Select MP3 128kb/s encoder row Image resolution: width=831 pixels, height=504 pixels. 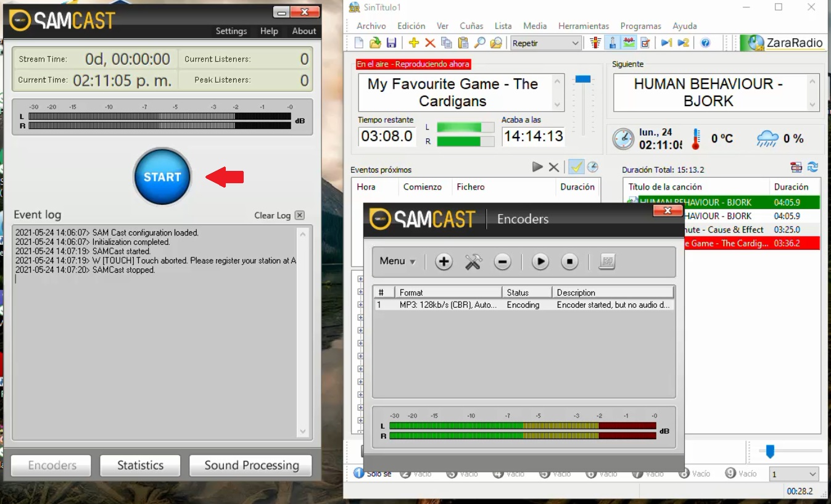[523, 305]
